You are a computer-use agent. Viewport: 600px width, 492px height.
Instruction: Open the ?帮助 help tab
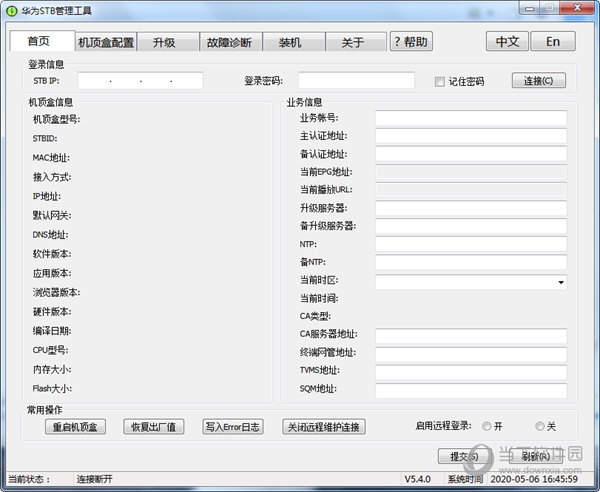point(410,42)
